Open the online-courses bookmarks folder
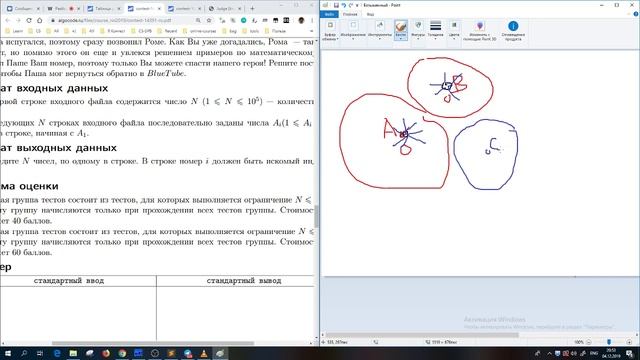Screen dimensions: 640x360 click(200, 31)
